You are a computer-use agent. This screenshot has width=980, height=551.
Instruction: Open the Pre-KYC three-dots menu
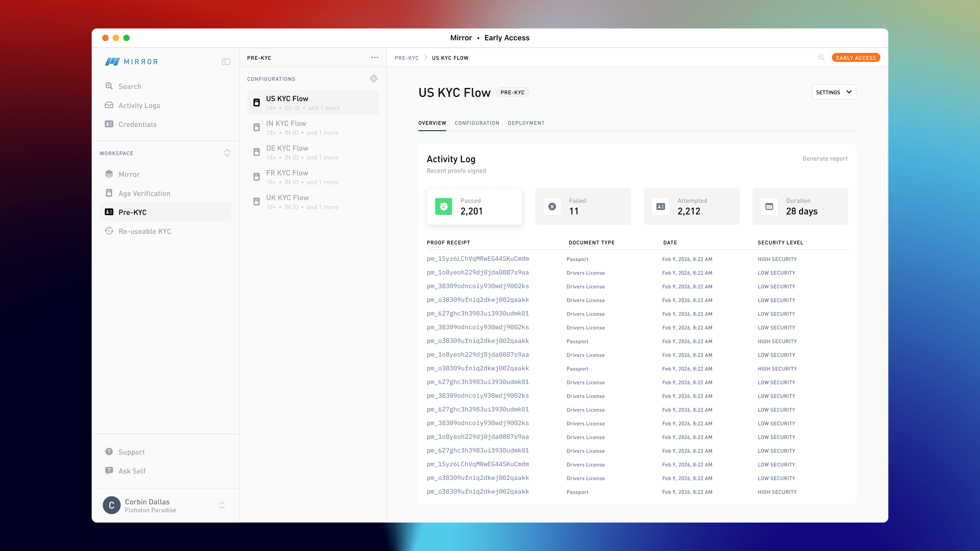[374, 58]
